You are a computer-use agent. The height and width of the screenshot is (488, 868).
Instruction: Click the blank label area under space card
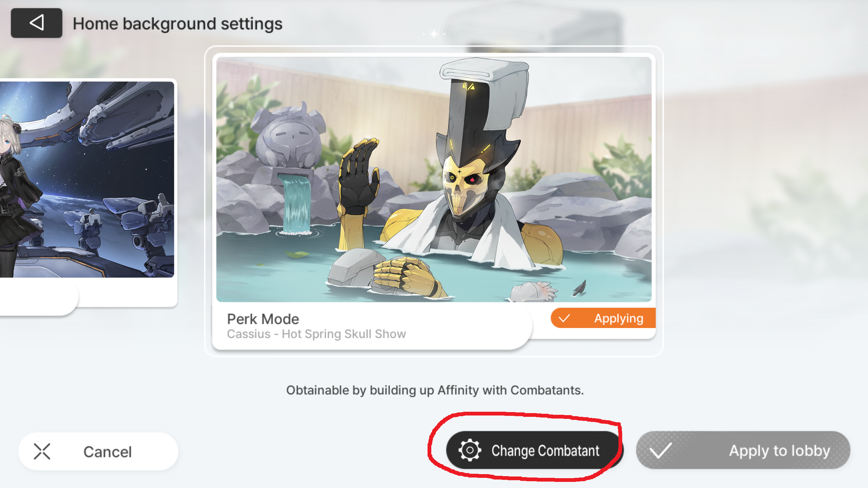[38, 297]
